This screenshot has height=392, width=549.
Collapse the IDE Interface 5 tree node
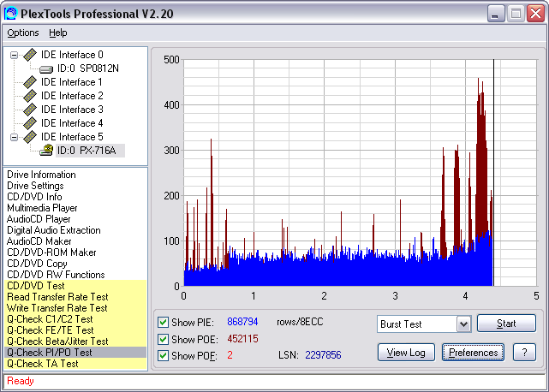[14, 137]
